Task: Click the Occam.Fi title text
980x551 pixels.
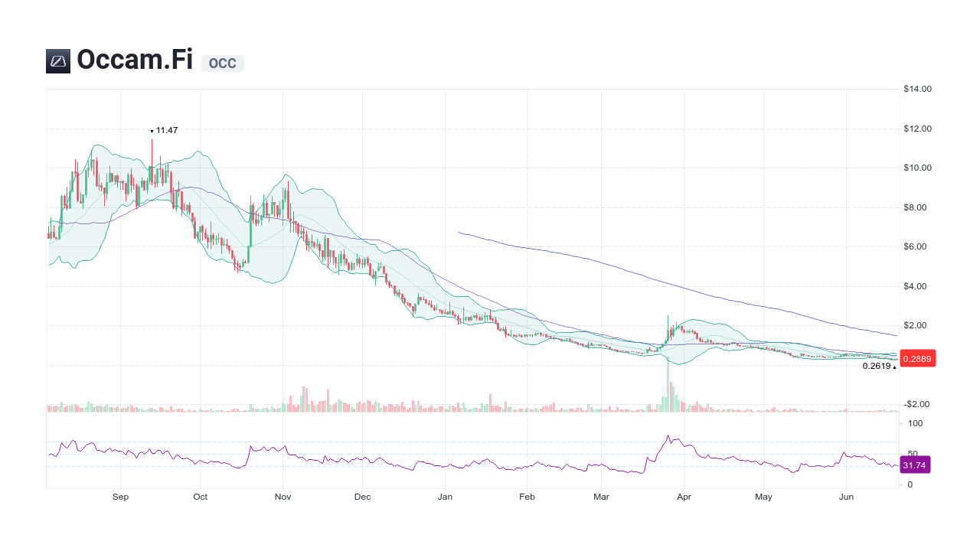Action: [x=135, y=60]
